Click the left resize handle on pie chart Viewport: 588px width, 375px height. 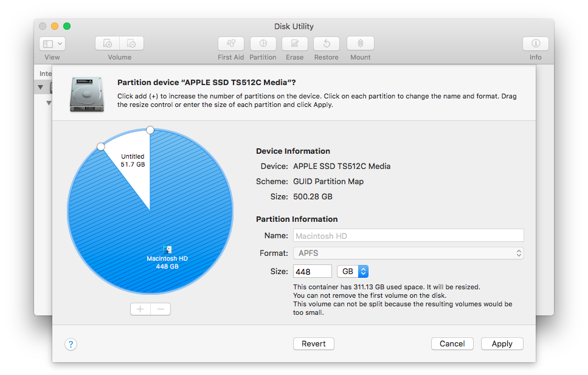[x=100, y=146]
